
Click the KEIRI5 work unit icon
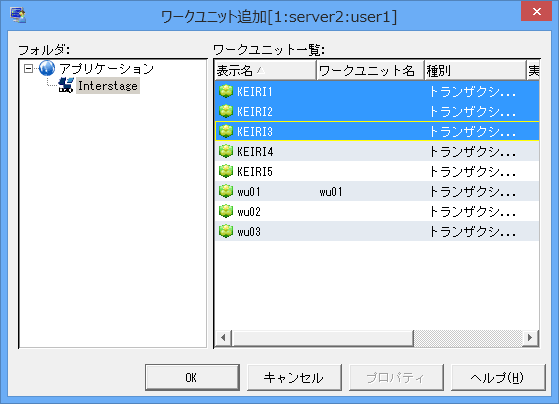226,172
